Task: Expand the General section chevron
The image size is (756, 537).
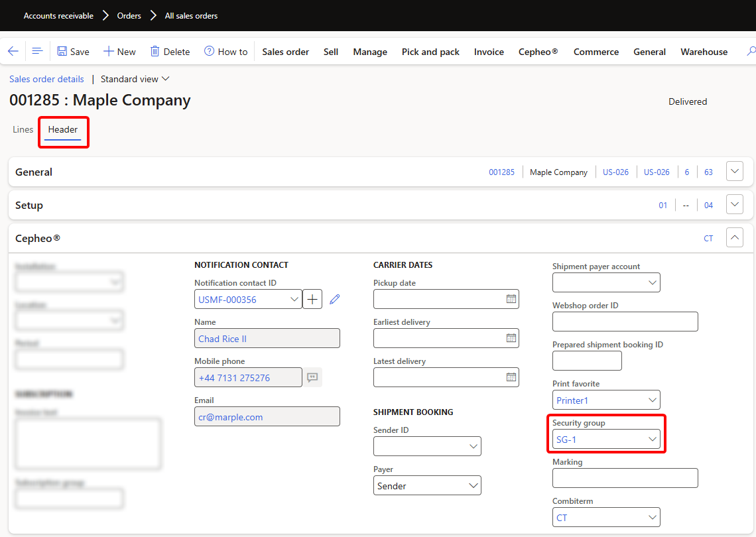Action: pyautogui.click(x=735, y=172)
